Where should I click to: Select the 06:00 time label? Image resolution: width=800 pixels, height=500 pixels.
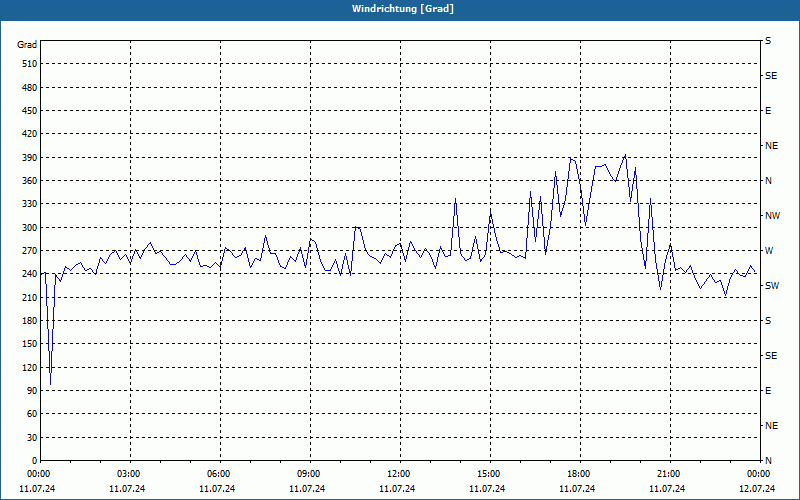pyautogui.click(x=220, y=474)
